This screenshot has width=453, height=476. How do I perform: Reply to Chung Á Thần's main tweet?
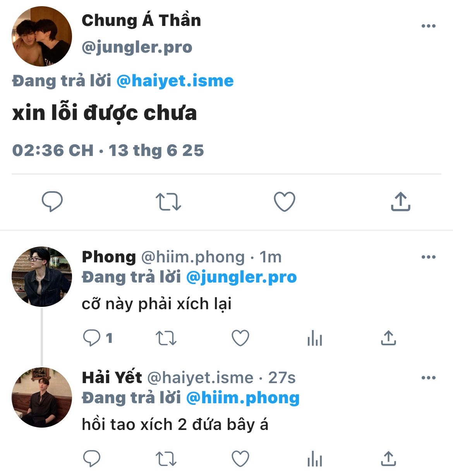(52, 201)
